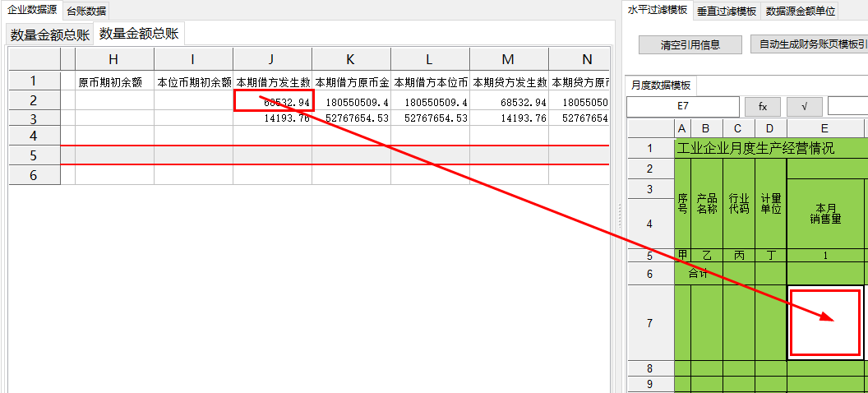Select row 3 header in data source grid
868x393 pixels.
35,118
